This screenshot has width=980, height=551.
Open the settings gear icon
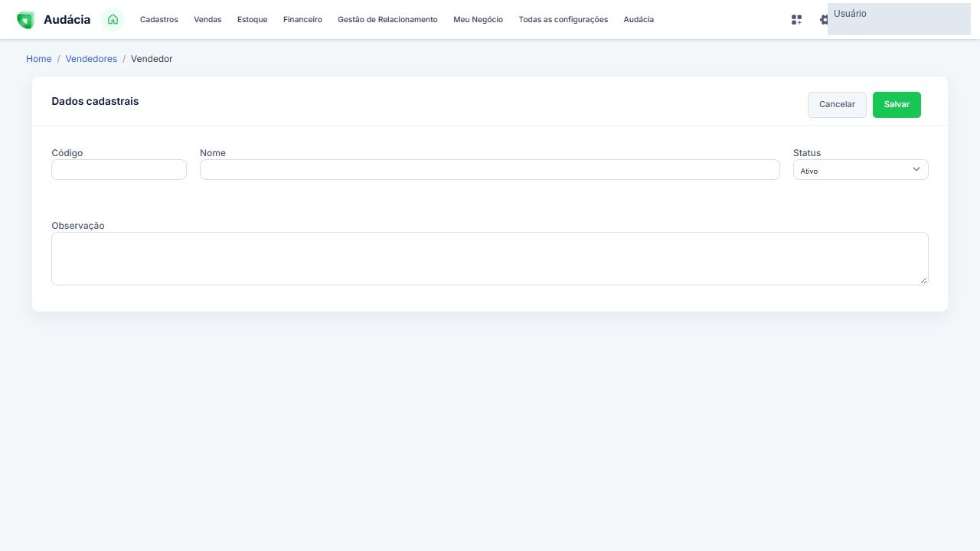pyautogui.click(x=824, y=20)
